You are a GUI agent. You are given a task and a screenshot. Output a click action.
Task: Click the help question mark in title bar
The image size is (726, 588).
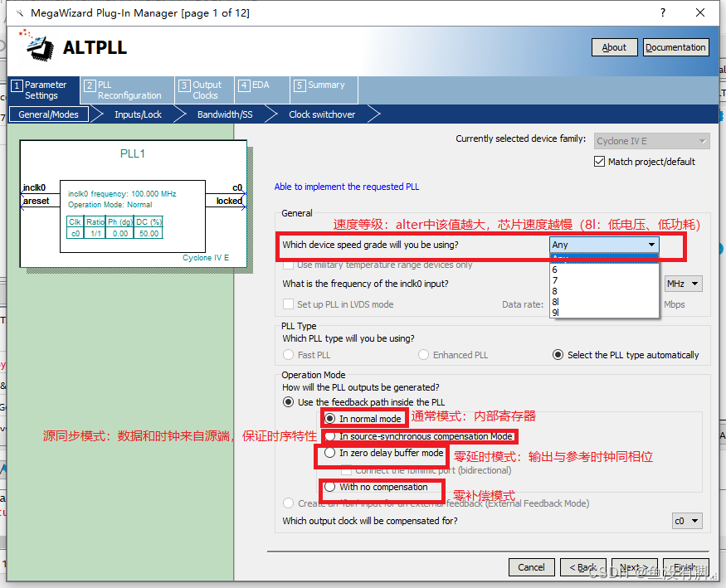(663, 12)
